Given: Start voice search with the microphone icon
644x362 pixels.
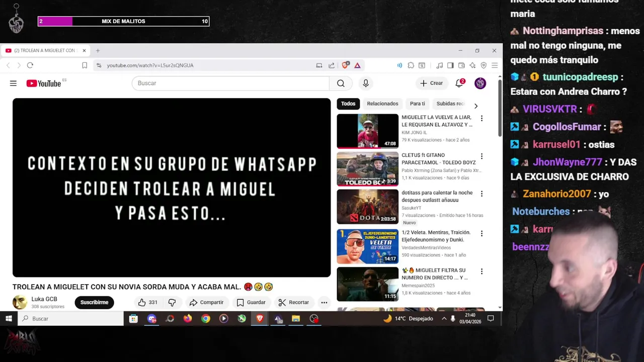Looking at the screenshot, I should click(366, 83).
